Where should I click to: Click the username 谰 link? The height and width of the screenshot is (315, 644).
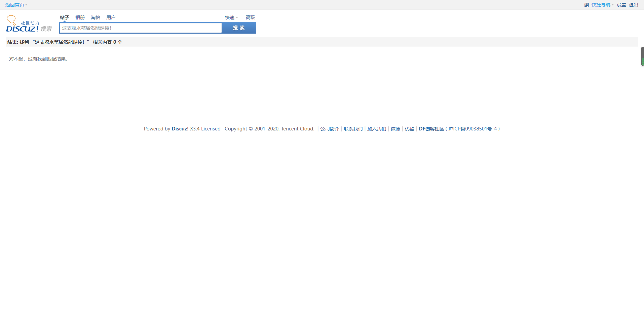pyautogui.click(x=586, y=5)
